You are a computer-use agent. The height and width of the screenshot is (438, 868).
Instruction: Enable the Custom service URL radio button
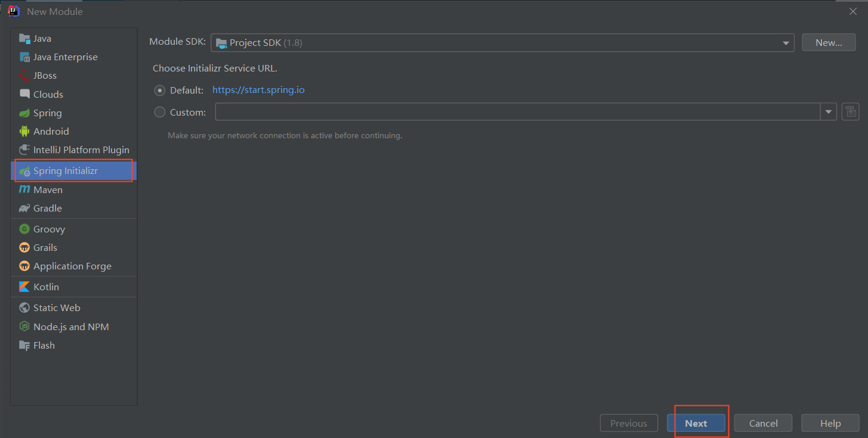click(160, 112)
